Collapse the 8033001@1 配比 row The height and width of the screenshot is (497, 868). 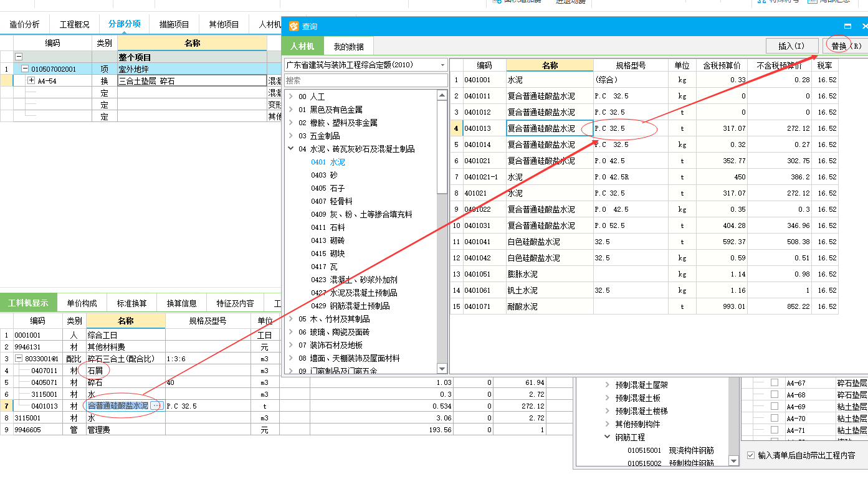tap(19, 359)
